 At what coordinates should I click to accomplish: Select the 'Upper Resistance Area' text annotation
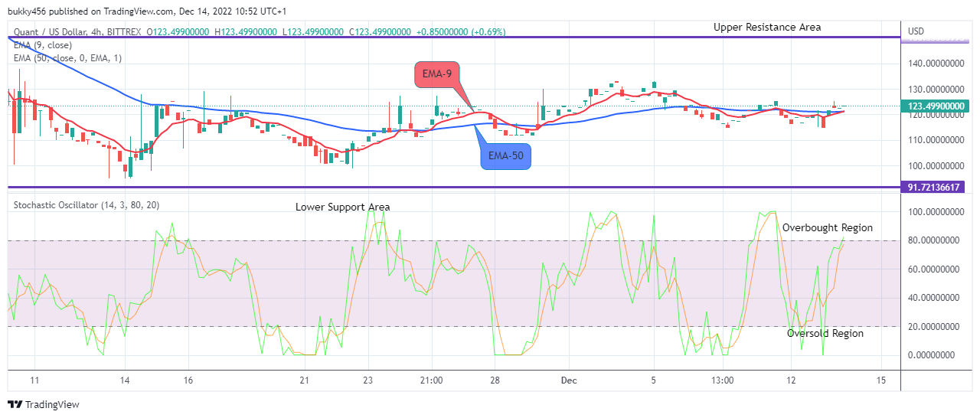tap(767, 27)
